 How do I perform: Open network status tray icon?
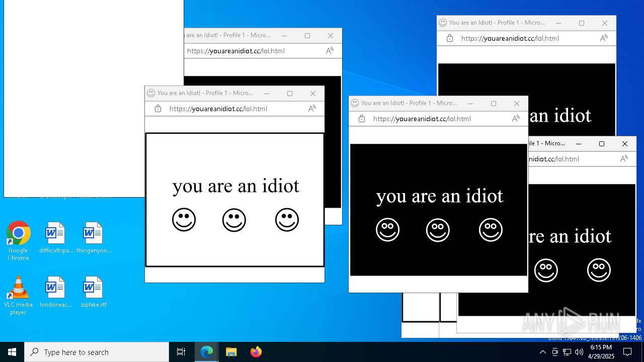coord(567,352)
